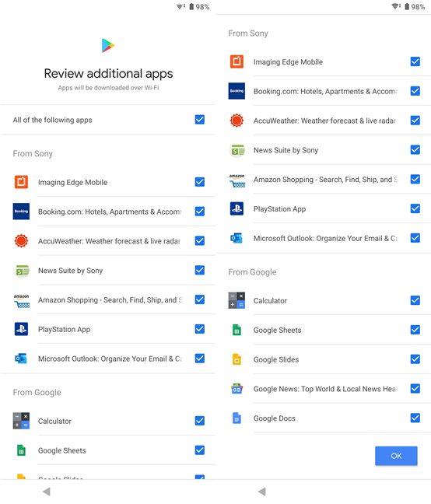Confirm selection with the OK button
The width and height of the screenshot is (431, 504).
coord(396,456)
